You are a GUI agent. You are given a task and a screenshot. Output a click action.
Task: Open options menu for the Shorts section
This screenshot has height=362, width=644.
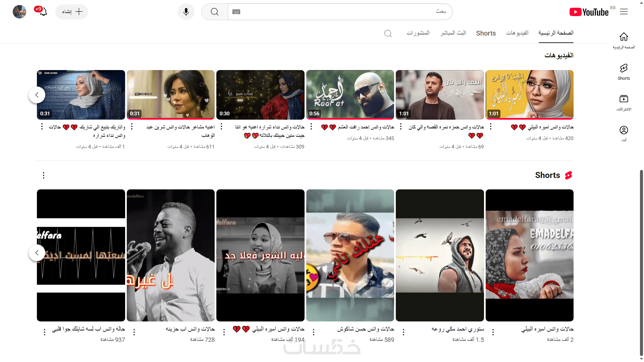coord(43,175)
